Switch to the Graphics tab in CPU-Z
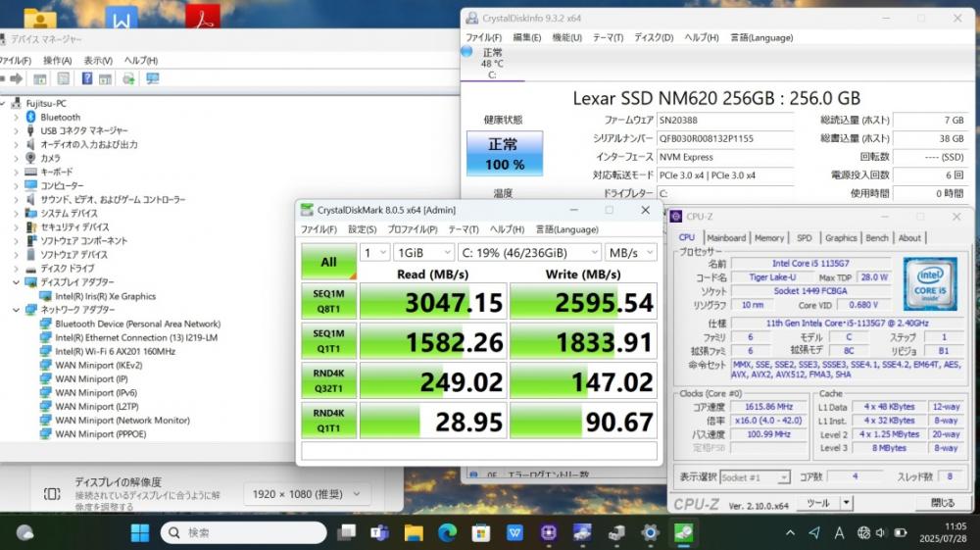 point(841,237)
